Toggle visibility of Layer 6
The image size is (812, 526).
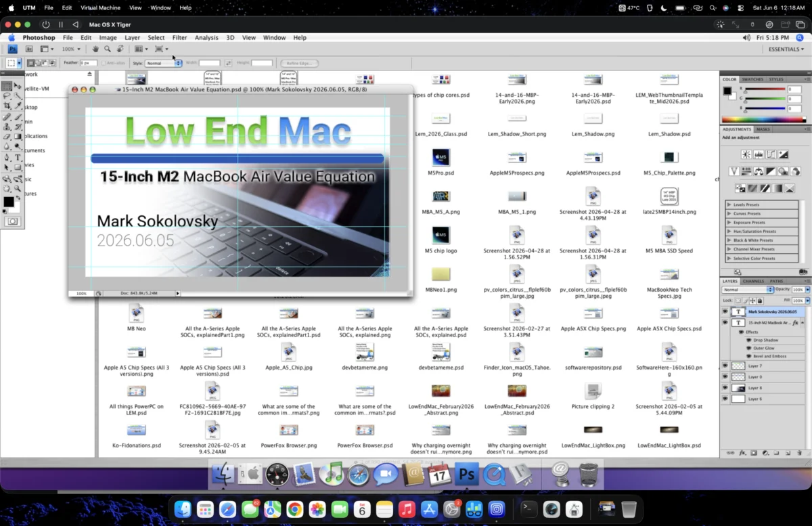pyautogui.click(x=725, y=399)
